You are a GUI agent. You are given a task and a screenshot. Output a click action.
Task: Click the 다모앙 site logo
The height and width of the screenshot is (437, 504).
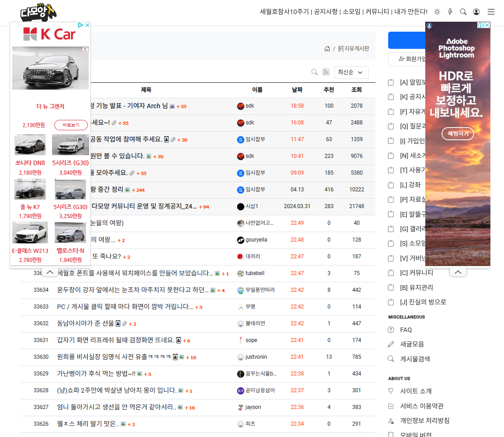pyautogui.click(x=38, y=12)
